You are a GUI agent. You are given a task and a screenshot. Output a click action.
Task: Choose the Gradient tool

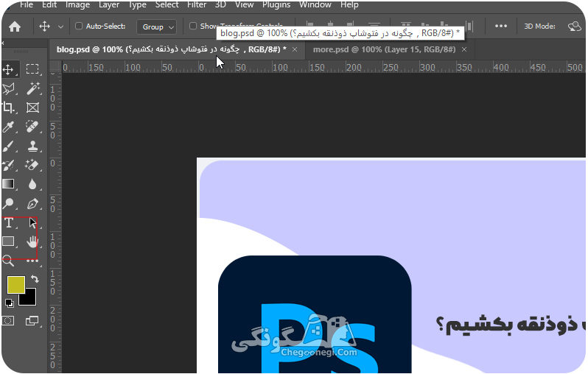8,184
